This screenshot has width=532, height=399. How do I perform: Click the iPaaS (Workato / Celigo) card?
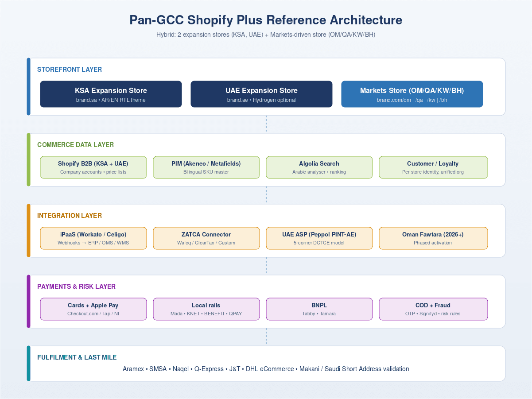[x=93, y=238]
